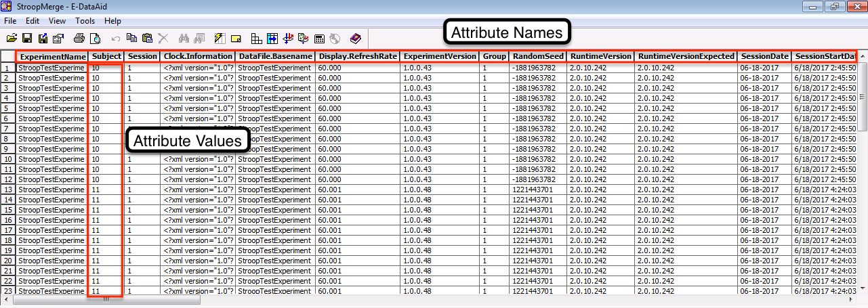Select the Session column header
868x308 pixels.
pos(142,56)
